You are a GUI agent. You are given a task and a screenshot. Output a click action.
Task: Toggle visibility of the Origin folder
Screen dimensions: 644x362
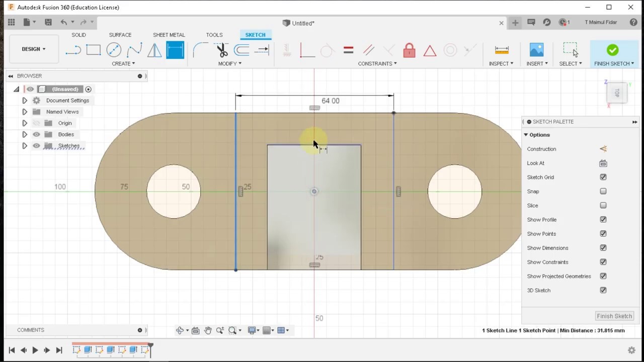[36, 123]
